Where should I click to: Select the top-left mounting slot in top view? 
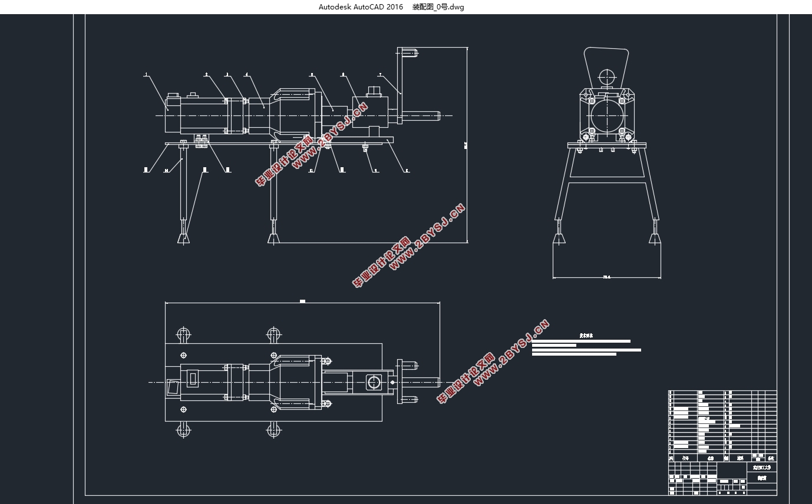pyautogui.click(x=183, y=335)
